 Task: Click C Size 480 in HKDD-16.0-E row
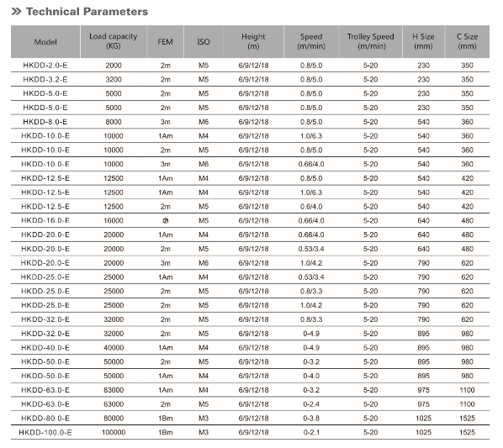click(x=467, y=220)
